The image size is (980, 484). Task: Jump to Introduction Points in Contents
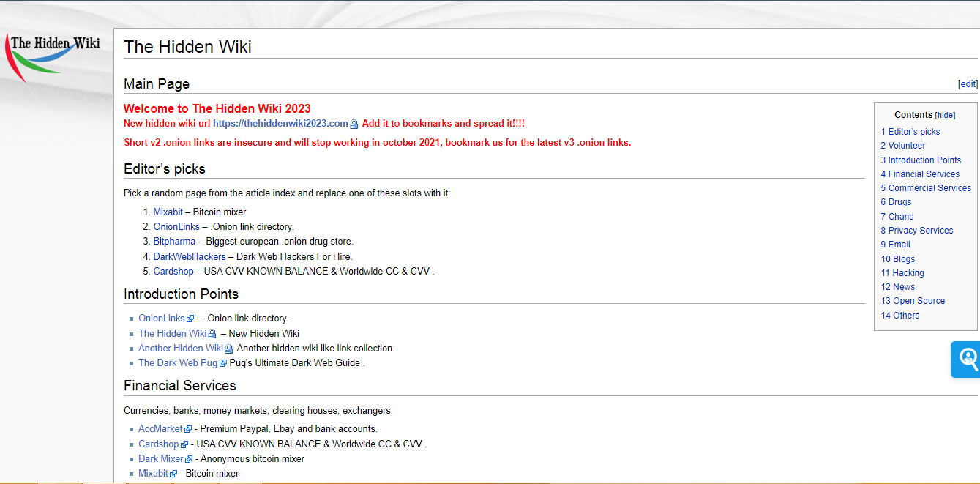[921, 160]
